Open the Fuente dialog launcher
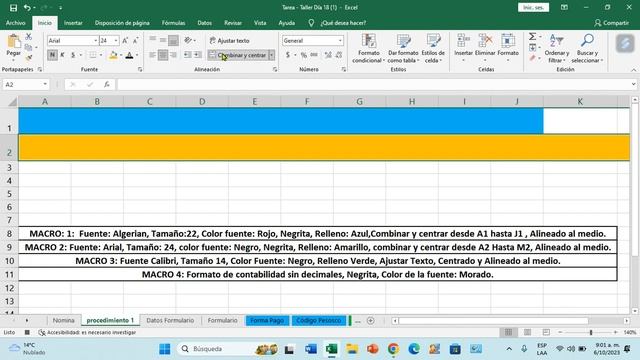The width and height of the screenshot is (640, 360). pos(140,70)
